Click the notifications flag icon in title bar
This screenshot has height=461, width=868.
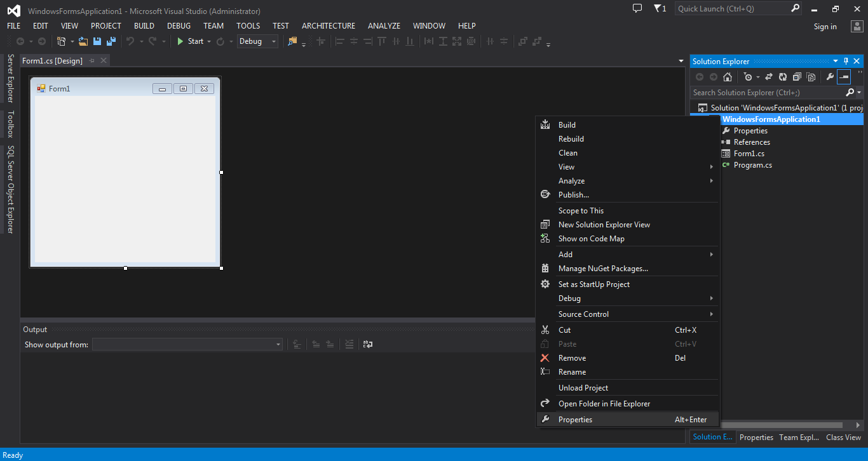pos(660,9)
